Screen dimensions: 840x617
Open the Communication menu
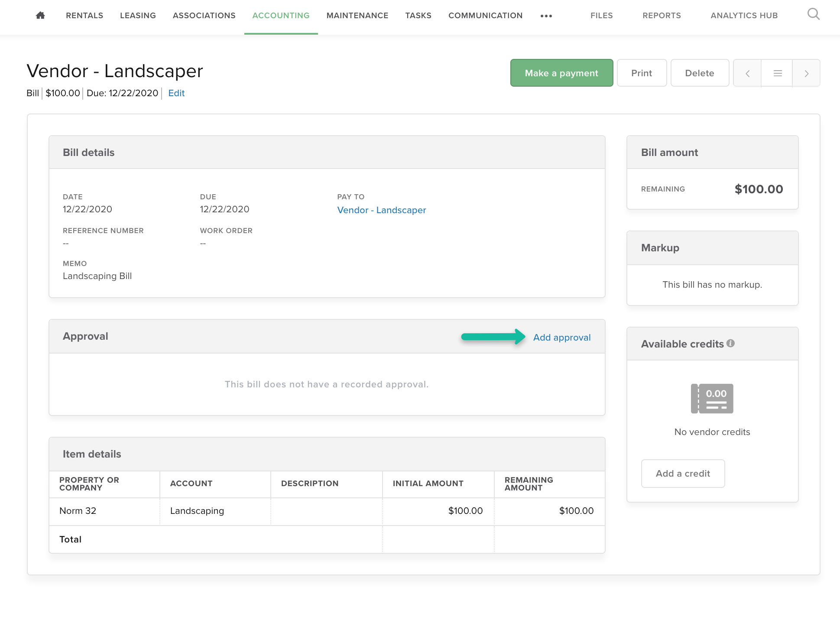(485, 16)
